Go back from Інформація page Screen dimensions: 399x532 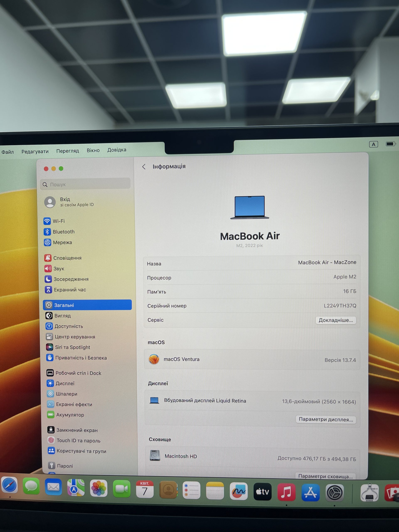coord(144,167)
